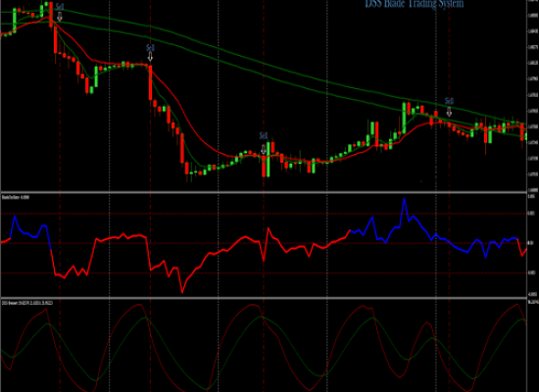Click the oscillator panel's value scale on right
Viewport: 539px width, 392px height.
tap(533, 245)
